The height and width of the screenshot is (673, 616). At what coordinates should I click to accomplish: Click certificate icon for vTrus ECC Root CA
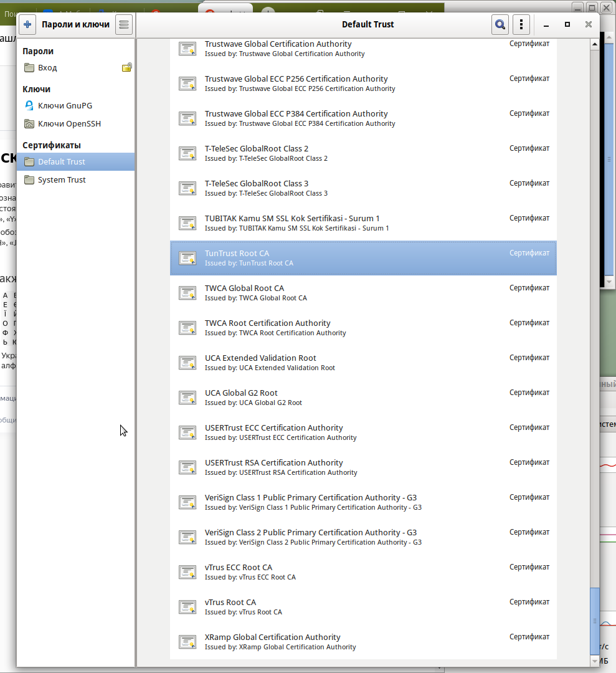[187, 572]
